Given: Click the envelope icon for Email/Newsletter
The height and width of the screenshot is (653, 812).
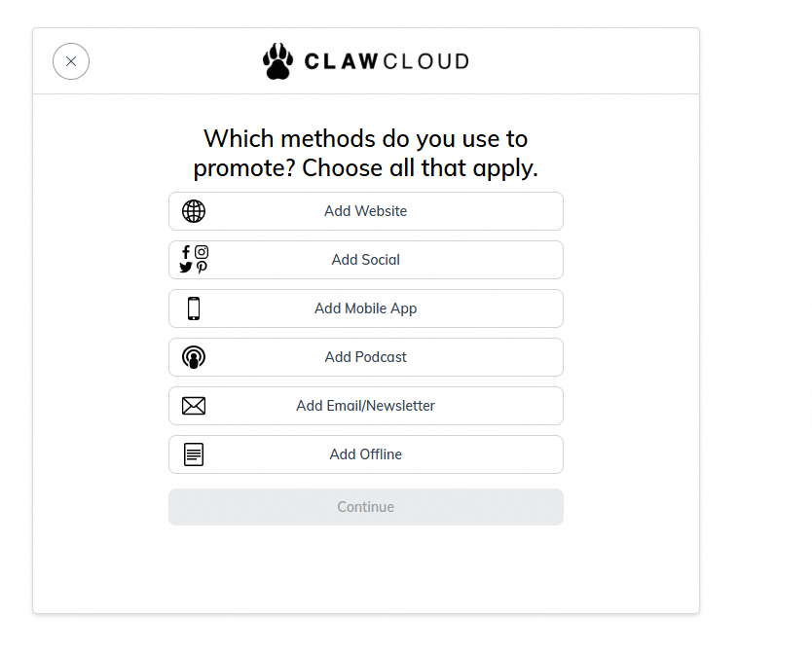Looking at the screenshot, I should point(194,406).
